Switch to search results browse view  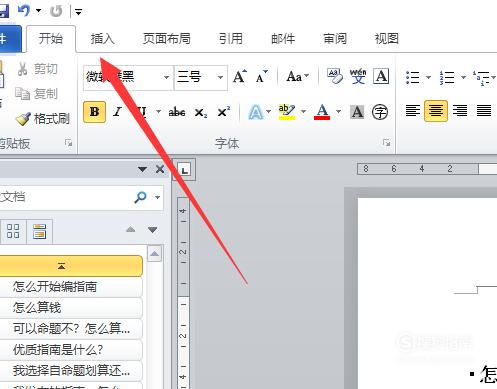39,231
